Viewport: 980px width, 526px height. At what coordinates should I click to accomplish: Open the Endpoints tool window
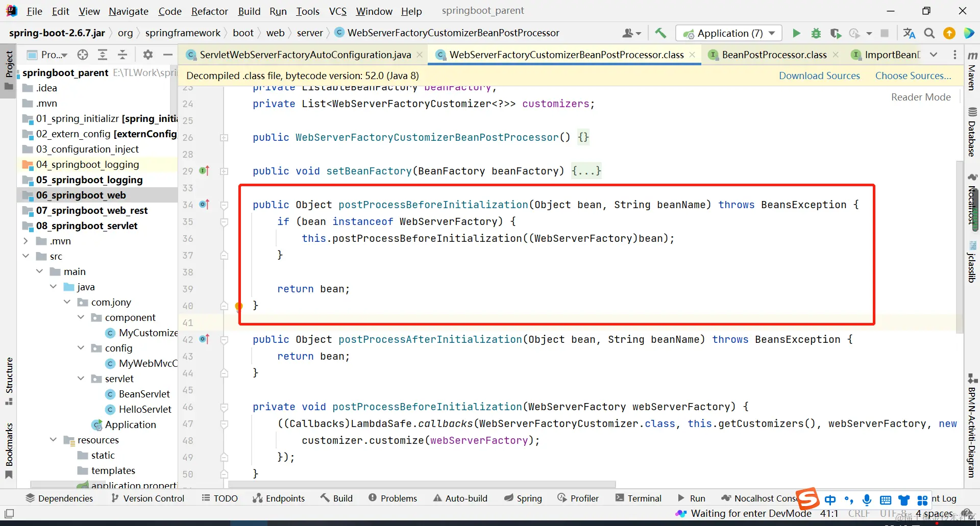click(279, 498)
